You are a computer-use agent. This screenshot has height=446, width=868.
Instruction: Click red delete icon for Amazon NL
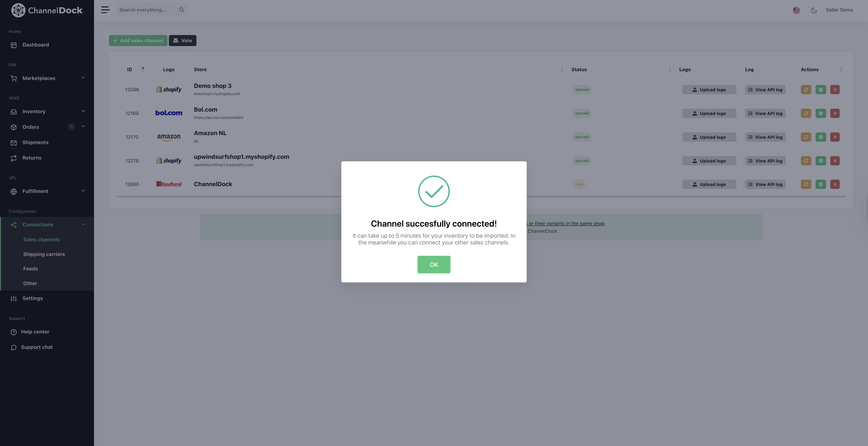[835, 137]
